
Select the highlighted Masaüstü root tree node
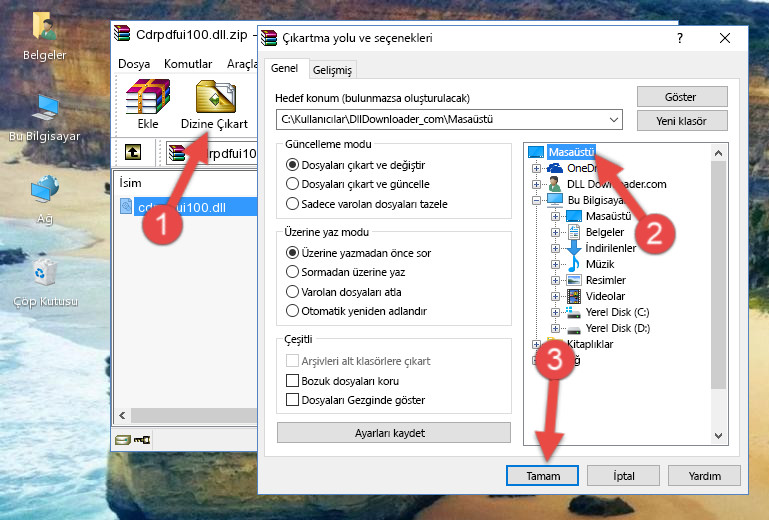(x=571, y=152)
